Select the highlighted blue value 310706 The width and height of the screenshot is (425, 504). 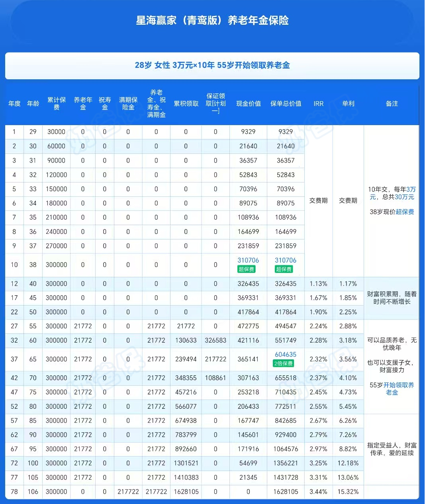click(248, 260)
